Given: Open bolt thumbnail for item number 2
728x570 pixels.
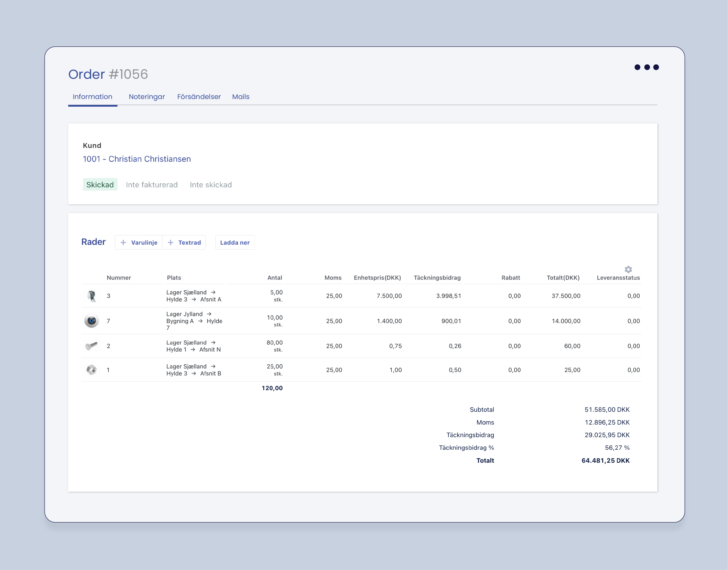Looking at the screenshot, I should [x=91, y=346].
